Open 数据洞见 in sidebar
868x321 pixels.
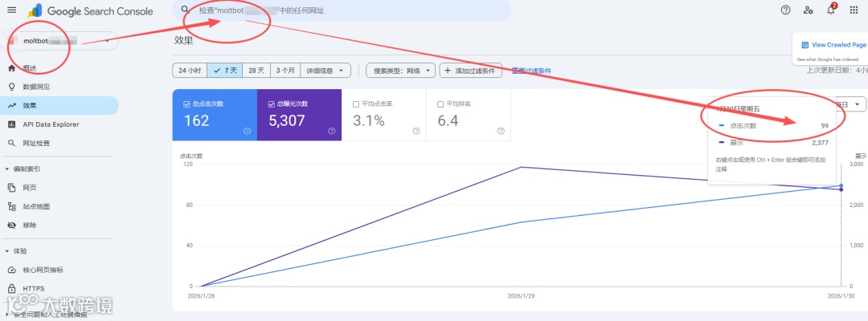pos(59,87)
